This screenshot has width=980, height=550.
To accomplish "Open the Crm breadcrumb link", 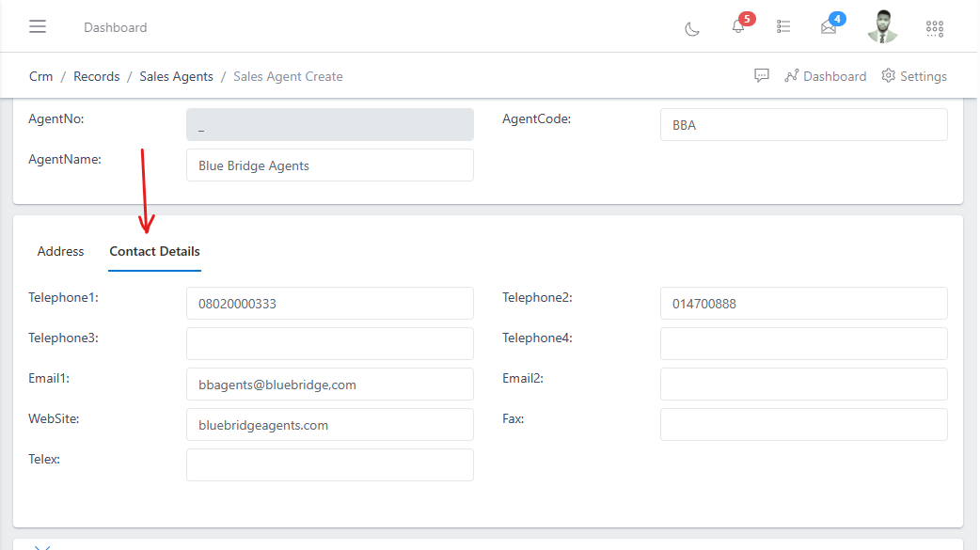I will pyautogui.click(x=40, y=76).
